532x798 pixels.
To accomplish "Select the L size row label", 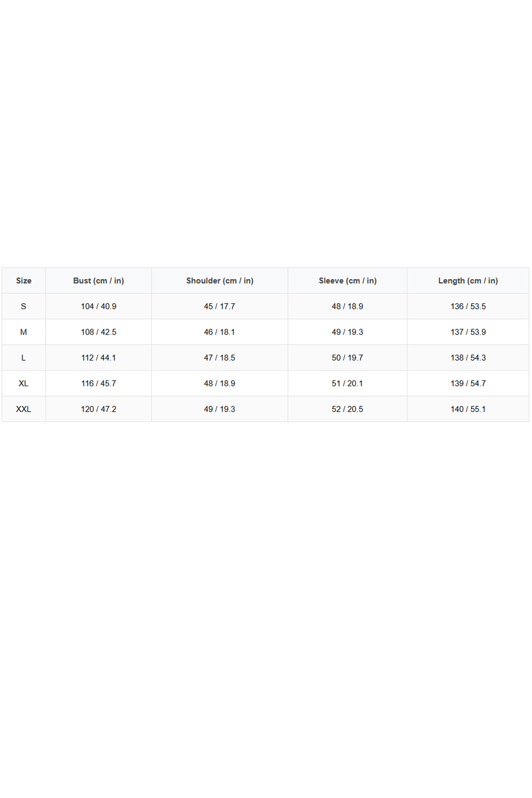I will [23, 358].
